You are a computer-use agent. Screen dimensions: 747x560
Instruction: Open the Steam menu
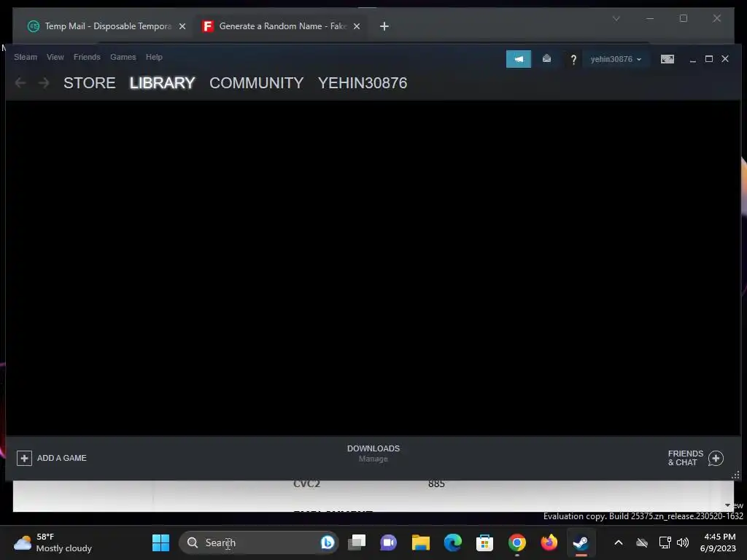click(x=26, y=57)
